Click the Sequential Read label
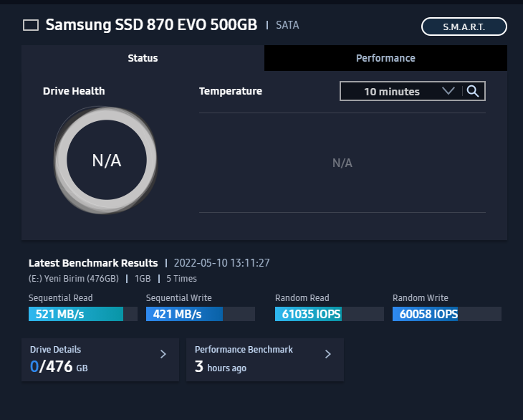The width and height of the screenshot is (523, 420). 61,298
